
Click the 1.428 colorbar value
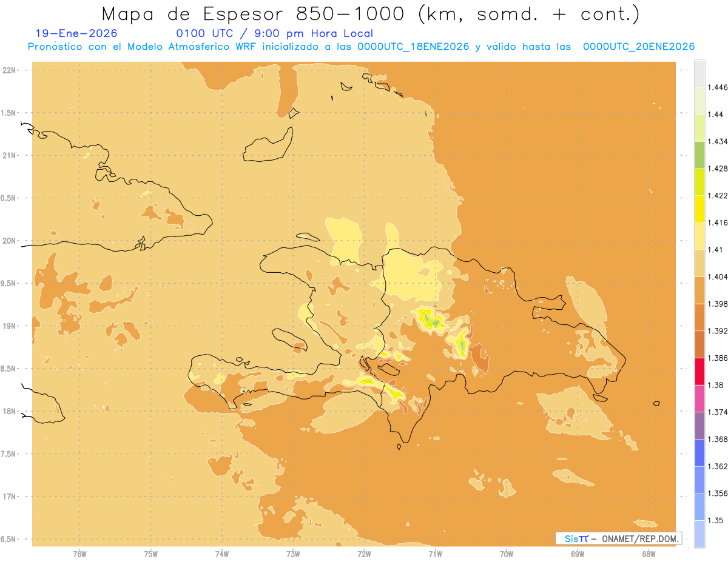tap(718, 169)
